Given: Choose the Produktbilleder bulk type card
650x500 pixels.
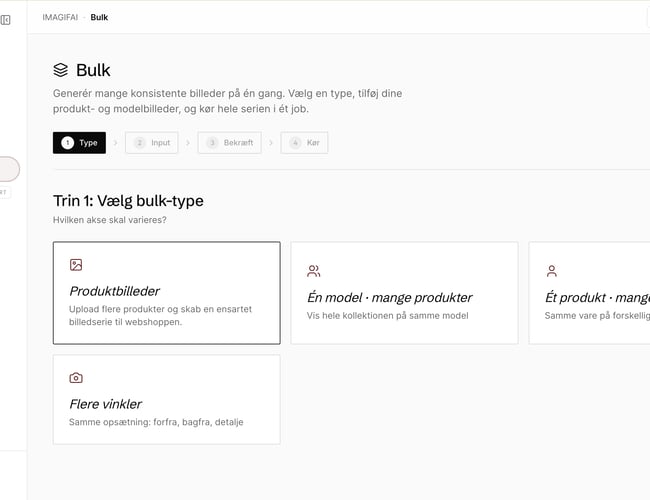Looking at the screenshot, I should pos(167,293).
